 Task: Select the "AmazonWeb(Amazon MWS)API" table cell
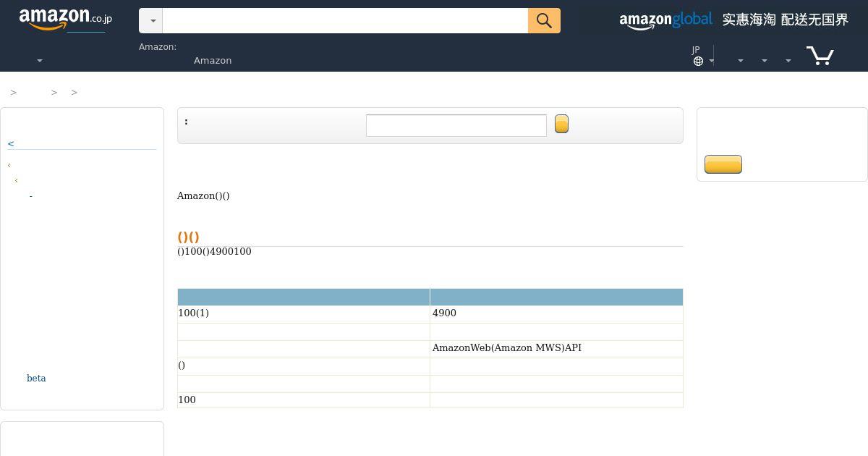pos(556,348)
